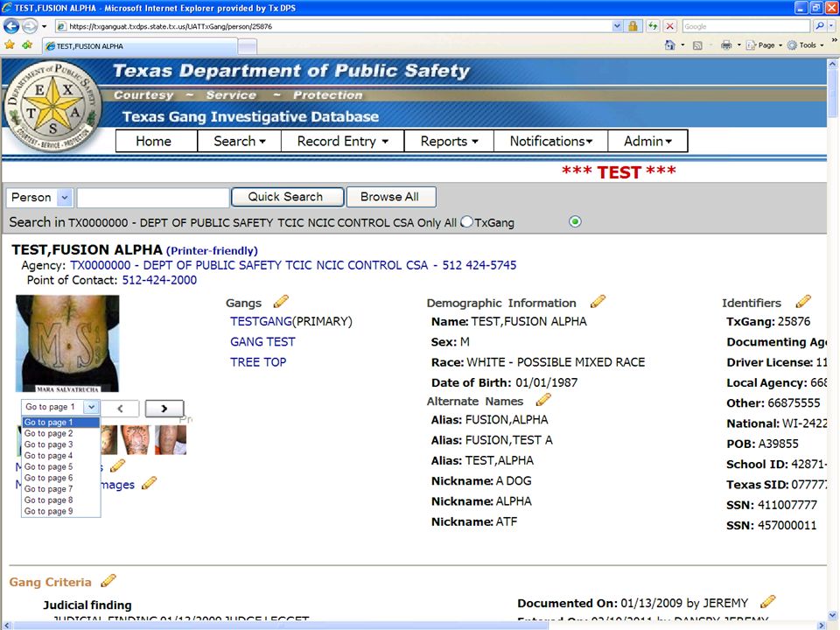Click the Add to Favorites icon
The height and width of the screenshot is (630, 840).
coord(27,45)
